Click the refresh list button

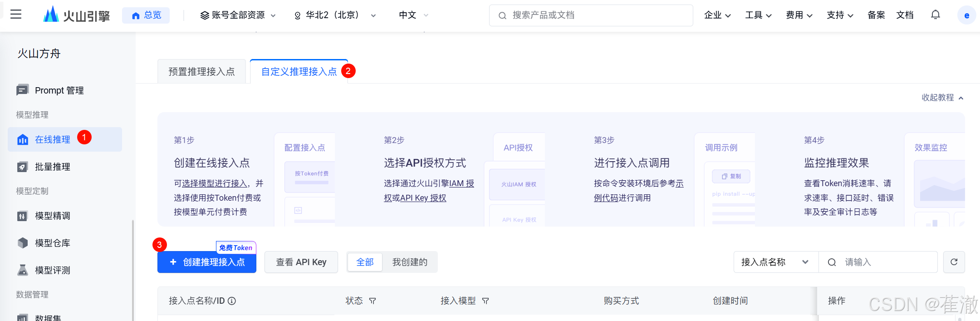click(954, 262)
